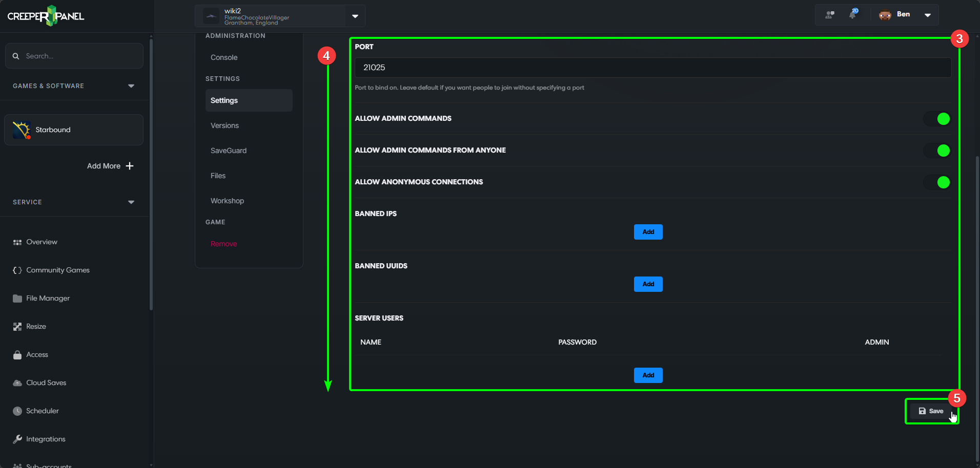Click the Scheduler clock icon
The width and height of the screenshot is (980, 468).
(17, 411)
